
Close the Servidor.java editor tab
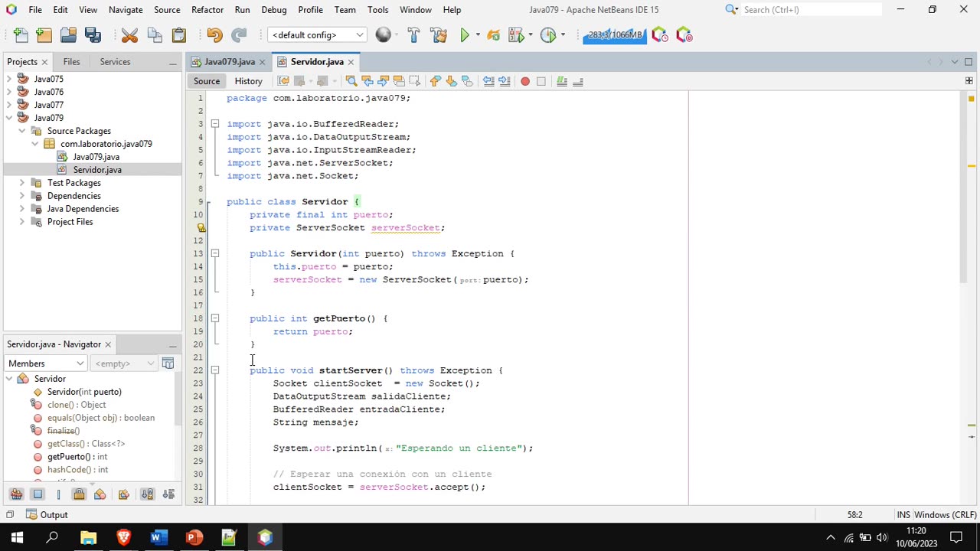click(x=351, y=62)
